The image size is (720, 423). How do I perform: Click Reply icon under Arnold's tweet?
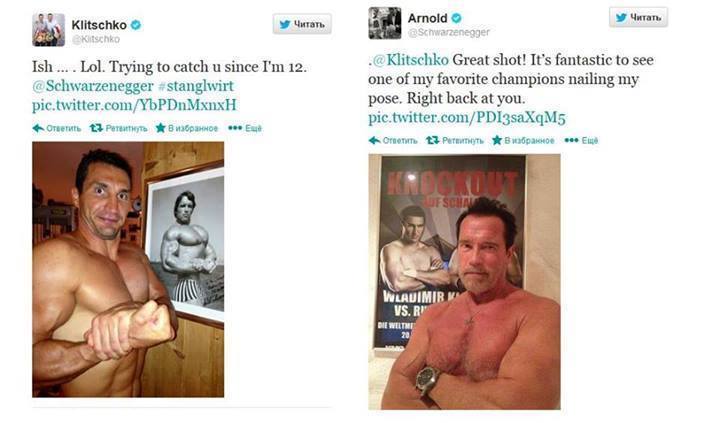[374, 140]
